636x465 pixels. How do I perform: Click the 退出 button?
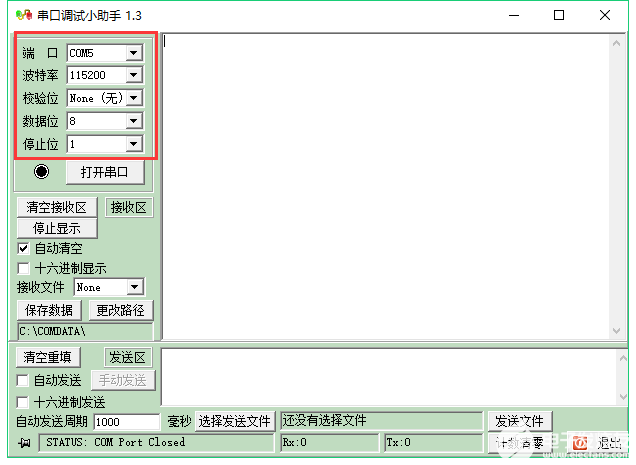[x=597, y=443]
